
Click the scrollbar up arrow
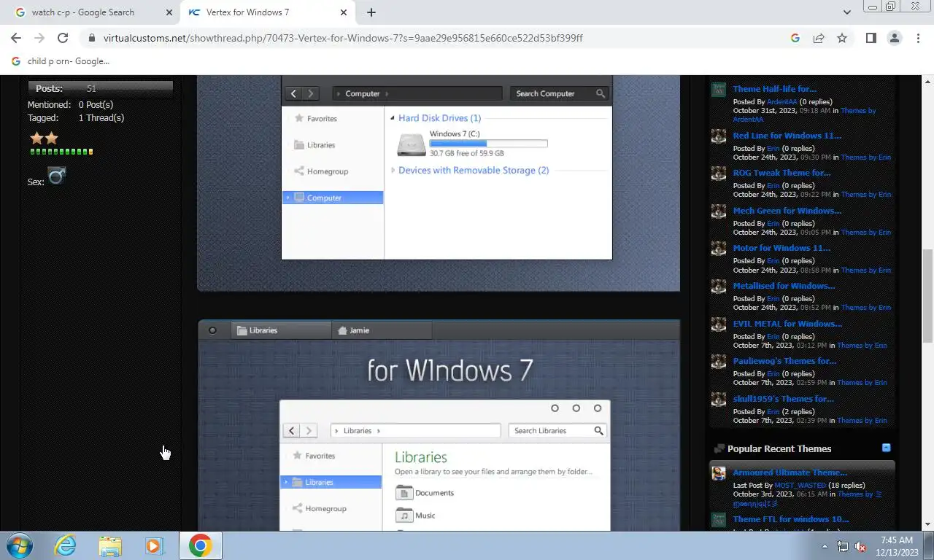(928, 80)
